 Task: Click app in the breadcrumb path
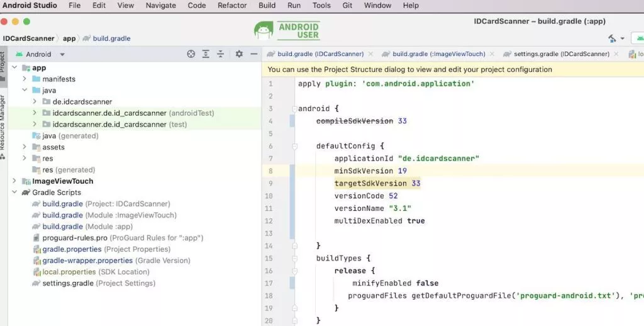click(69, 38)
